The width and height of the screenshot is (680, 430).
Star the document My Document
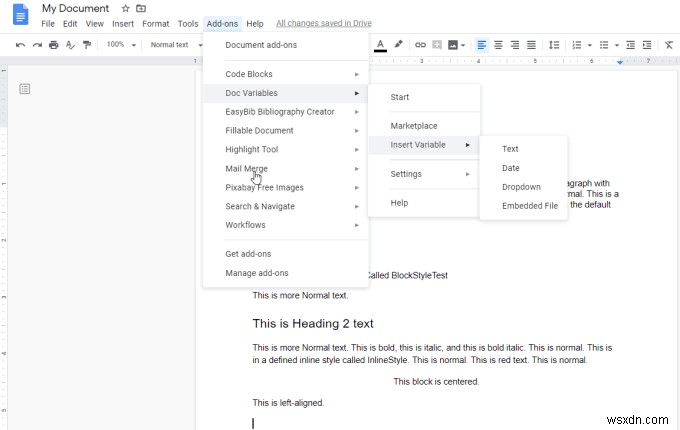125,8
